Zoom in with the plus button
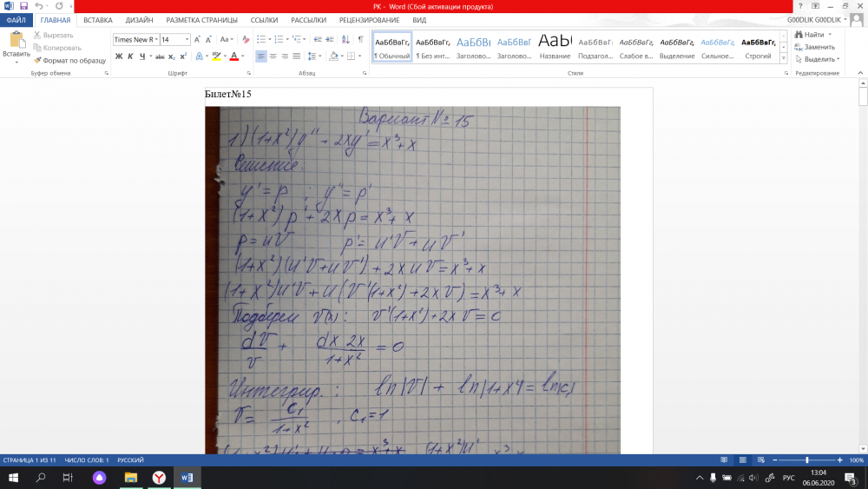 (839, 460)
